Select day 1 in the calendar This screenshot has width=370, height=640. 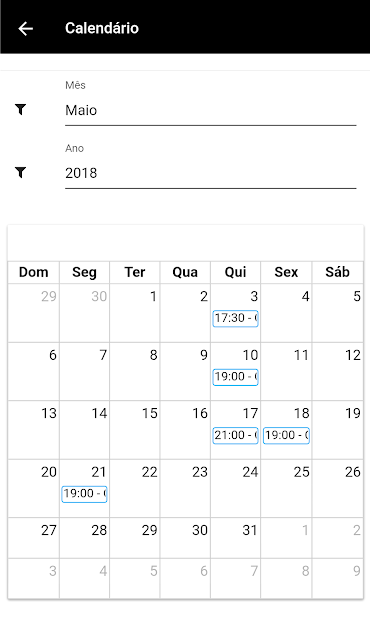(135, 313)
